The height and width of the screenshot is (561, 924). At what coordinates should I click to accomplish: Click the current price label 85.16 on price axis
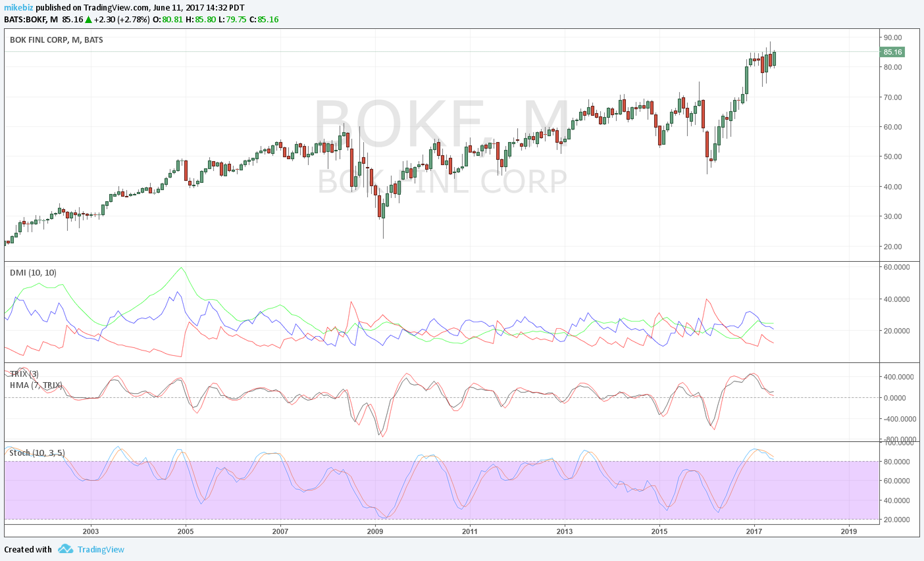[x=892, y=52]
